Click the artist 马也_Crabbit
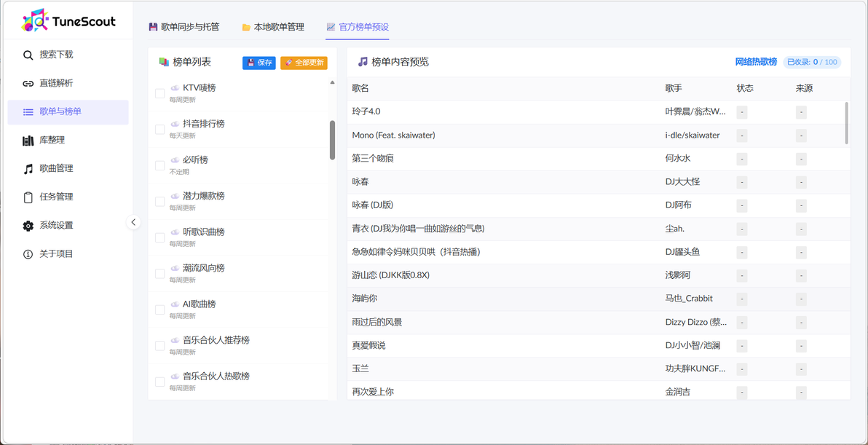This screenshot has width=868, height=445. click(x=689, y=299)
